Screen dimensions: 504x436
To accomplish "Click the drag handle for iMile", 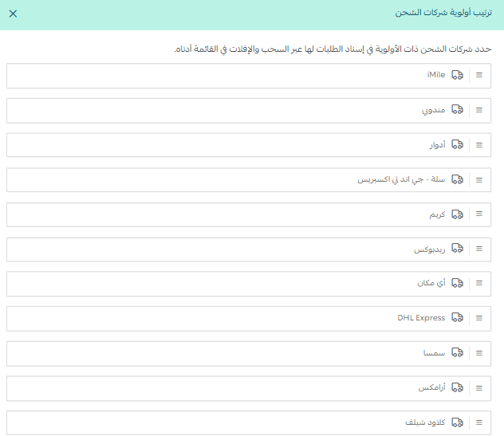I will pos(479,76).
